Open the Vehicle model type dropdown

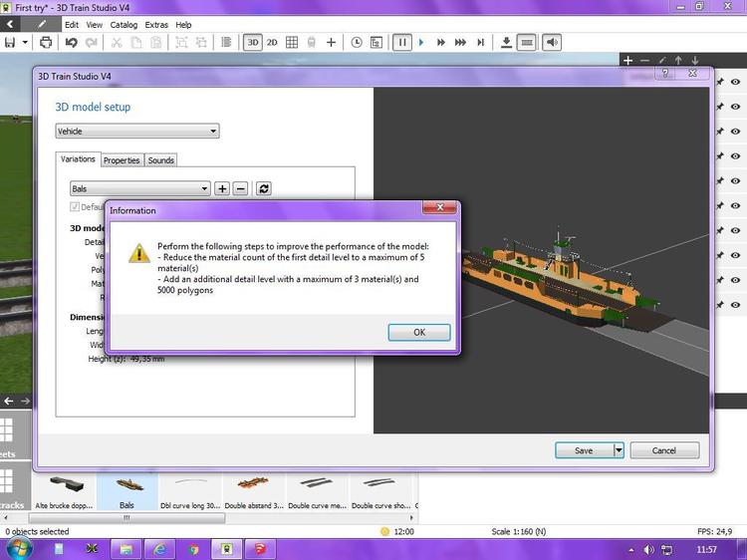137,131
